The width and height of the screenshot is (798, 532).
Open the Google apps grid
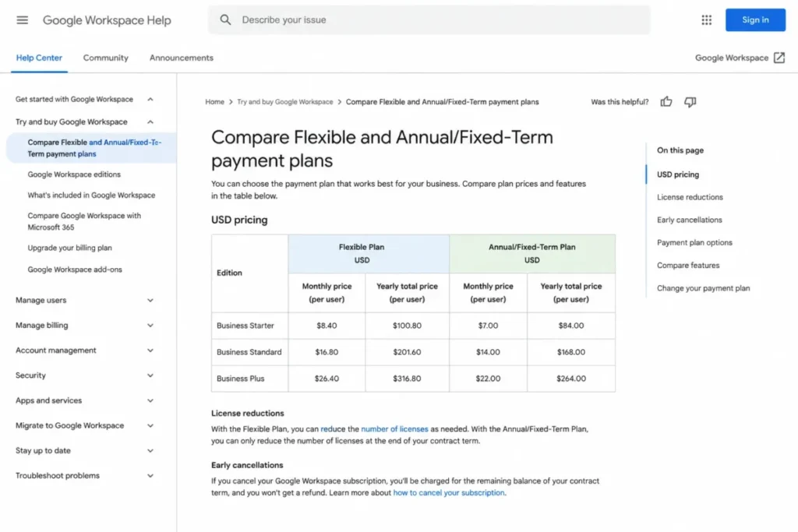coord(706,19)
